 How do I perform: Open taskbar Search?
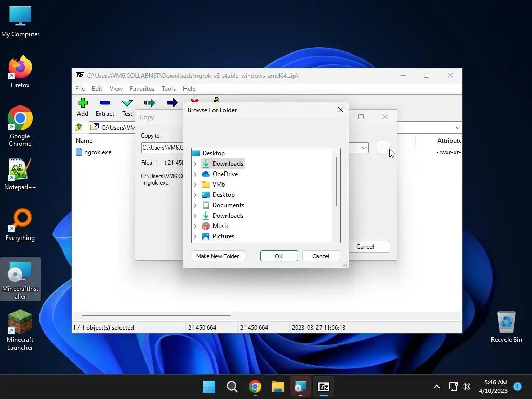pos(232,387)
